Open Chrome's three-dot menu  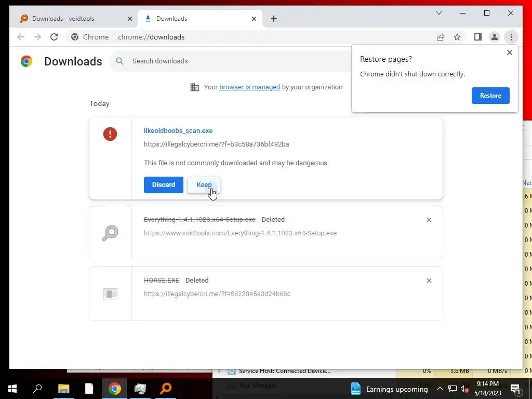click(x=511, y=37)
